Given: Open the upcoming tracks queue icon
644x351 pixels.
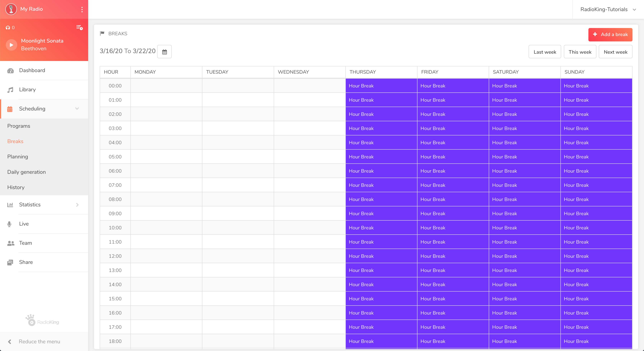Looking at the screenshot, I should tap(80, 27).
